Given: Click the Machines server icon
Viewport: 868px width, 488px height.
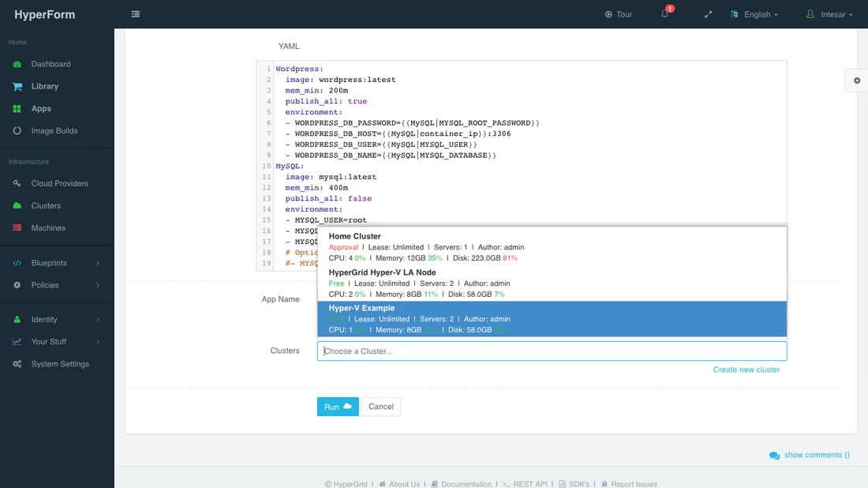Looking at the screenshot, I should click(x=17, y=227).
